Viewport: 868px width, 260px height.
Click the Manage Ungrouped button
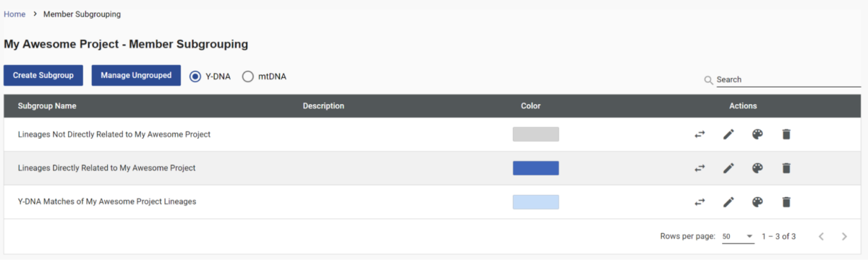click(136, 75)
